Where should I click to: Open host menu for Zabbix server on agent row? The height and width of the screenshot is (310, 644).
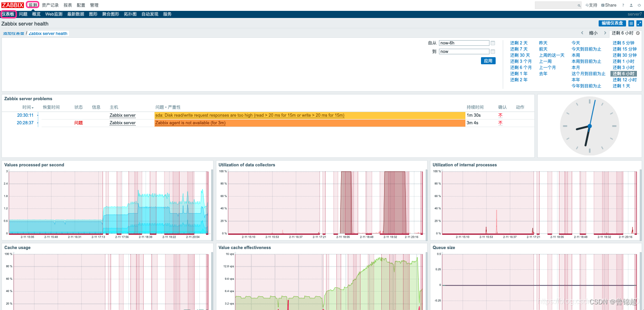coord(122,123)
